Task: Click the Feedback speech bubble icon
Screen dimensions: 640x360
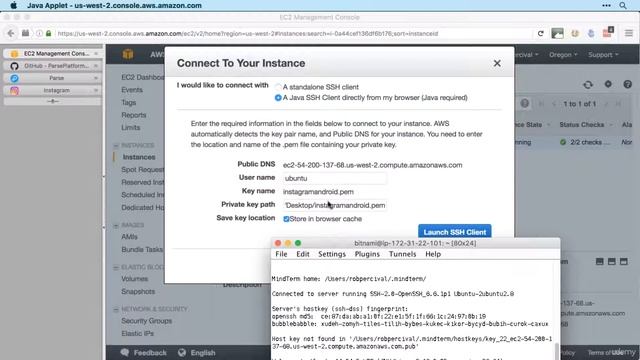Action: coord(125,352)
